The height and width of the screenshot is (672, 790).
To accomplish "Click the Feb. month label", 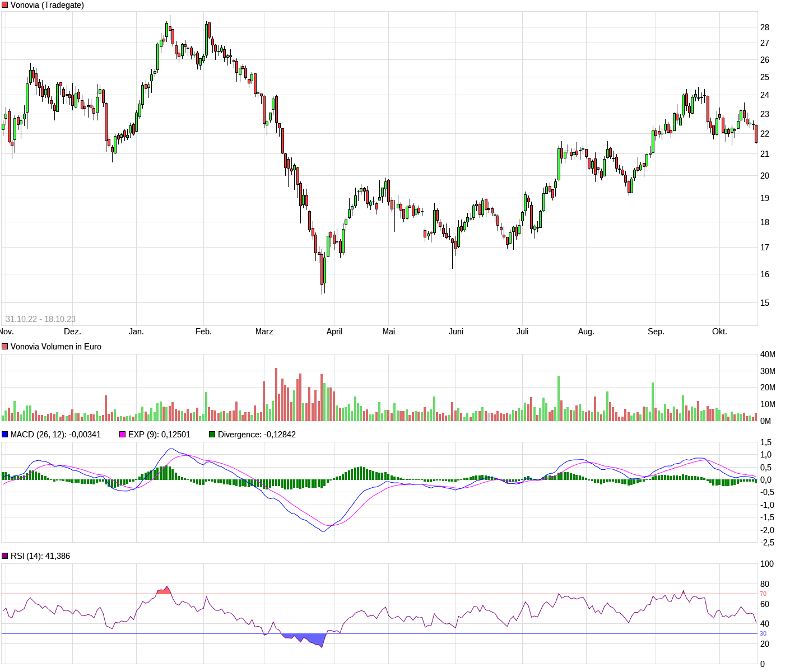I will 203,332.
